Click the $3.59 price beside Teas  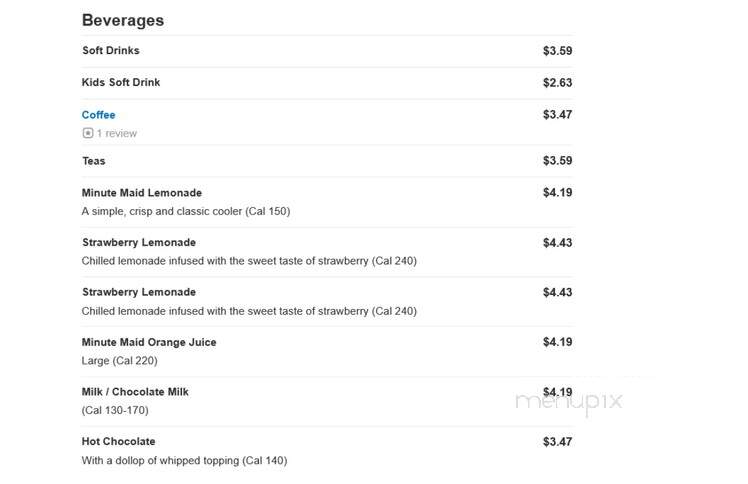[x=557, y=161]
